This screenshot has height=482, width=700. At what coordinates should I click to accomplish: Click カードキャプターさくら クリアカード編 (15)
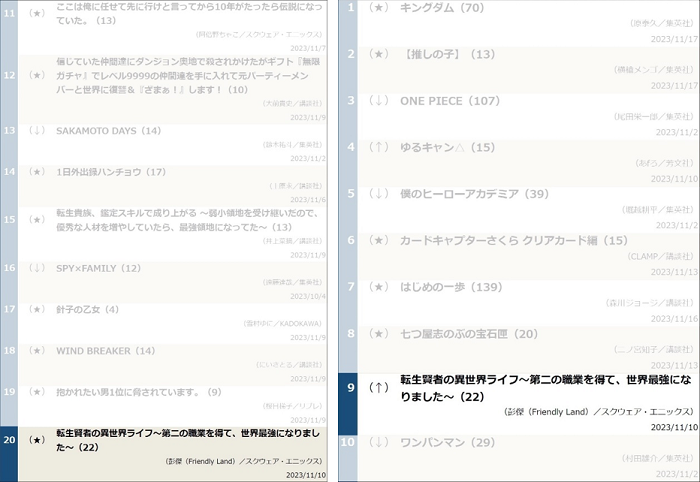click(514, 241)
